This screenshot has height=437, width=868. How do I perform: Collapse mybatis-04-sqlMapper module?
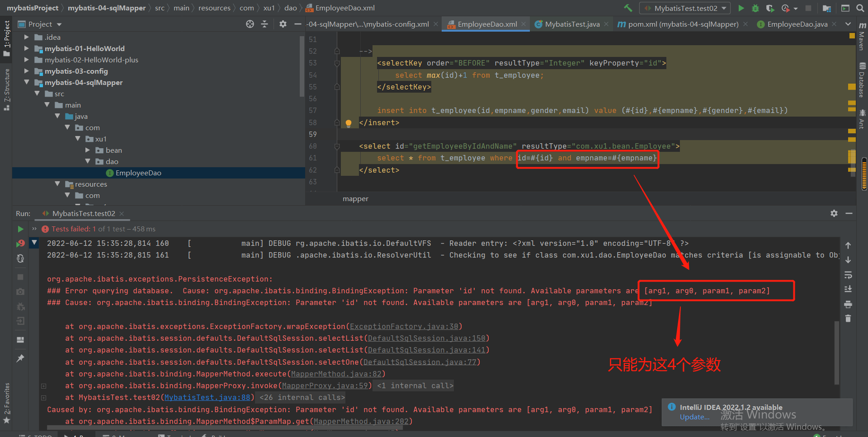pos(26,82)
